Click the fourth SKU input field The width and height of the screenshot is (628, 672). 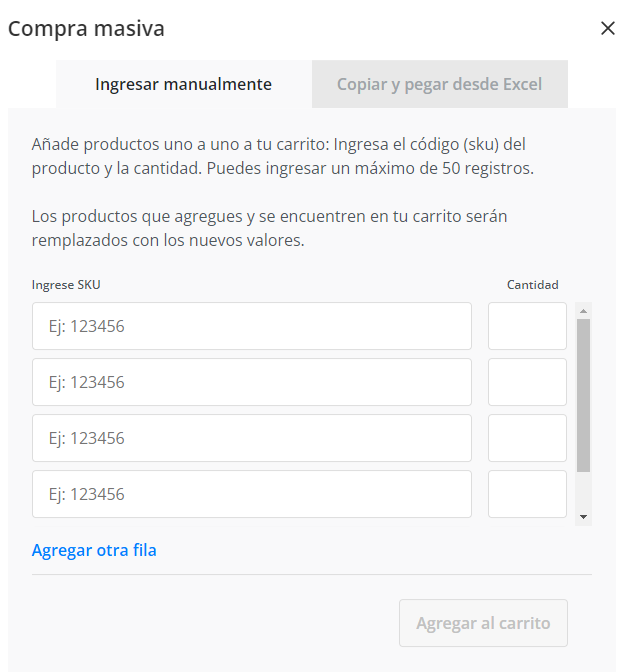coord(252,494)
